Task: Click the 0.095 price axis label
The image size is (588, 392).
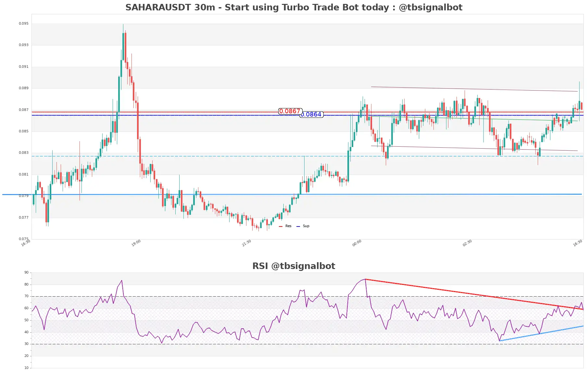Action: tap(24, 23)
